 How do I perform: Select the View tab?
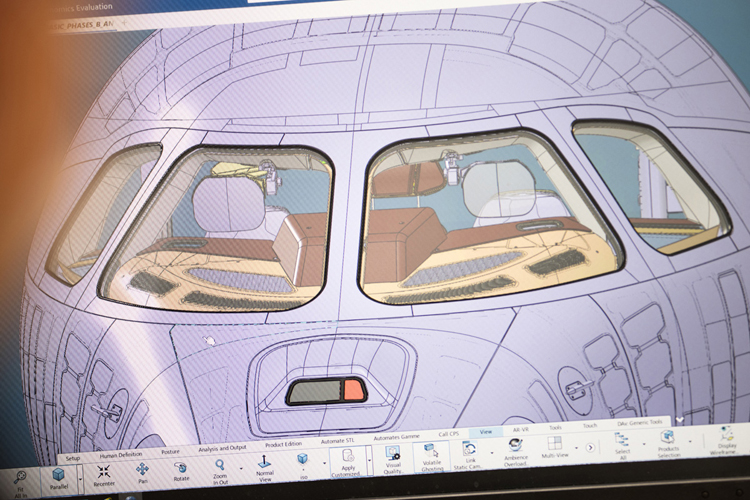click(485, 432)
